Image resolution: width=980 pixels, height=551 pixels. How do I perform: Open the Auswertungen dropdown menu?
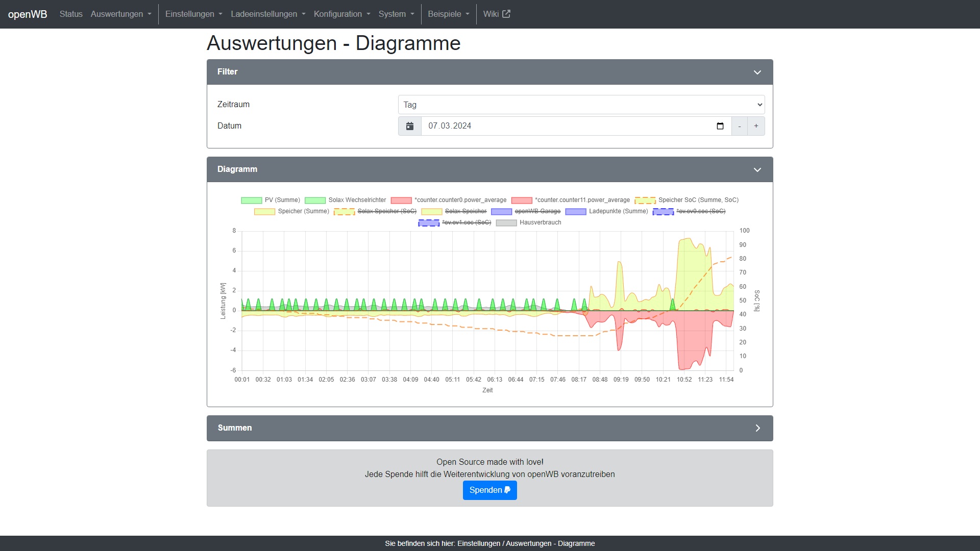coord(121,14)
